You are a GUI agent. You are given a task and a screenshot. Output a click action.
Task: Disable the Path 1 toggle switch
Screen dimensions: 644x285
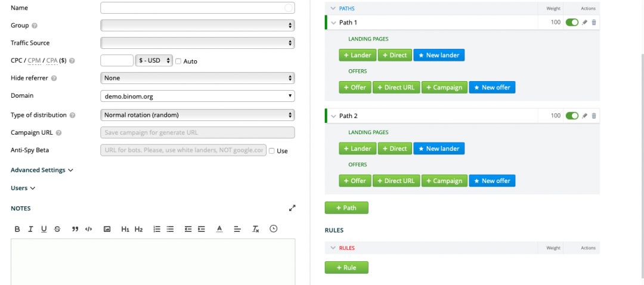click(572, 23)
